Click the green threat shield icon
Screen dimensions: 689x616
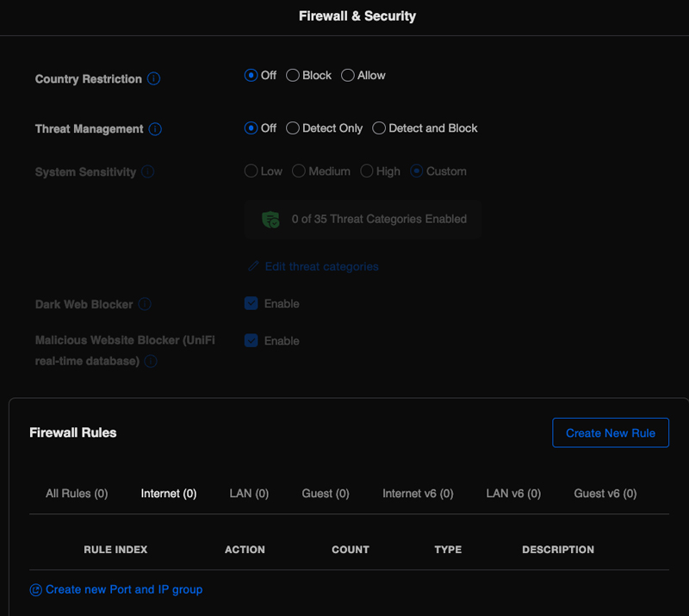[270, 219]
